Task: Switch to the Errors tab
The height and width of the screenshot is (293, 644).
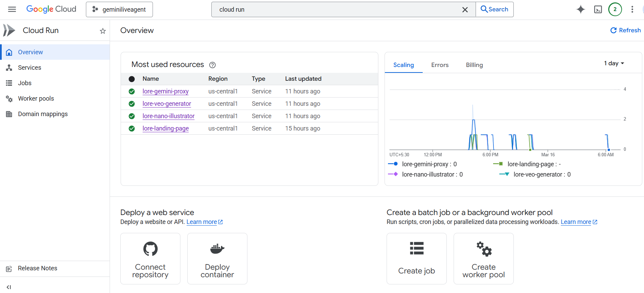Action: [x=440, y=65]
